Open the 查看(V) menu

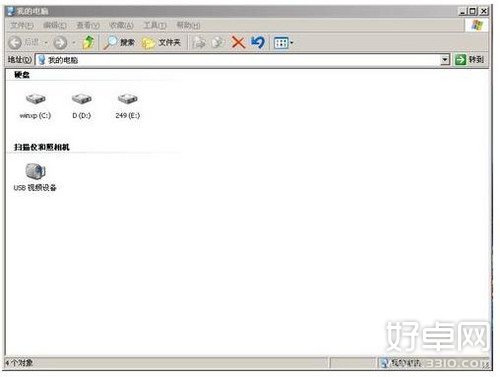click(88, 25)
